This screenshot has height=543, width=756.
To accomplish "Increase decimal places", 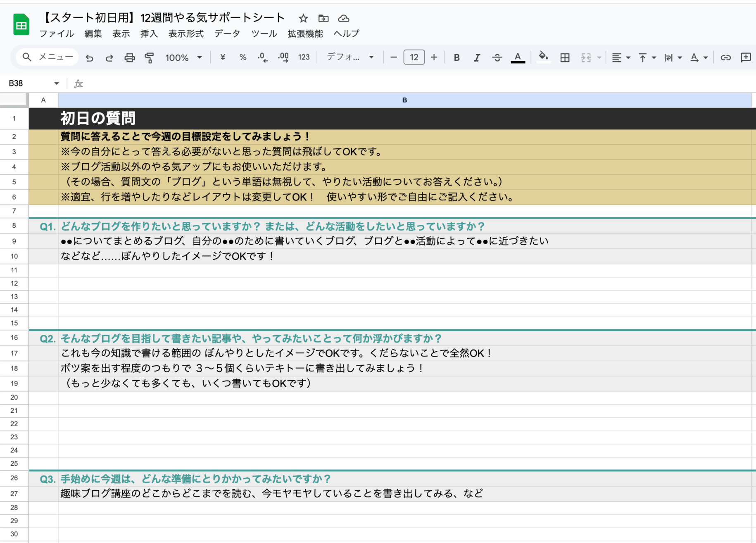I will pyautogui.click(x=283, y=57).
